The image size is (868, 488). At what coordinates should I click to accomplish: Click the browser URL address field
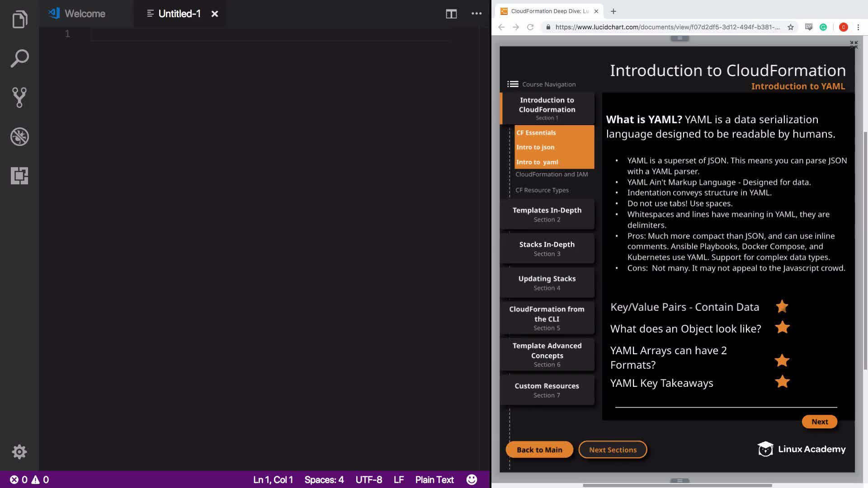667,27
